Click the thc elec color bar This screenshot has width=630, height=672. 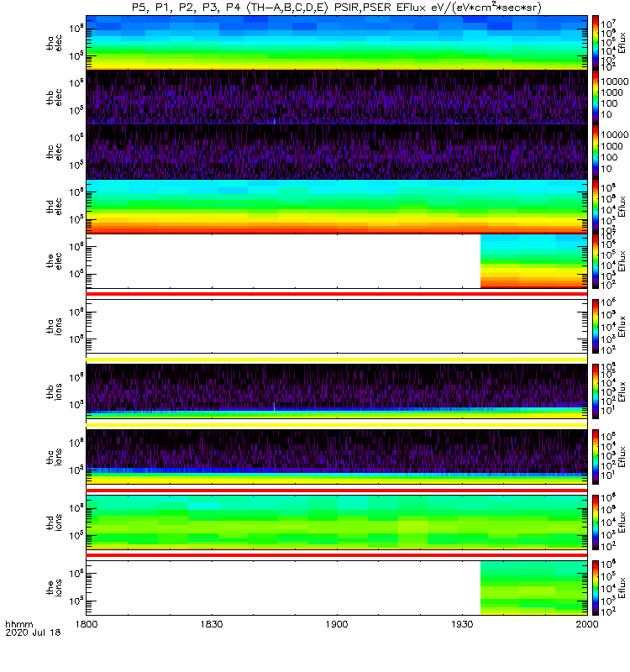tap(596, 152)
